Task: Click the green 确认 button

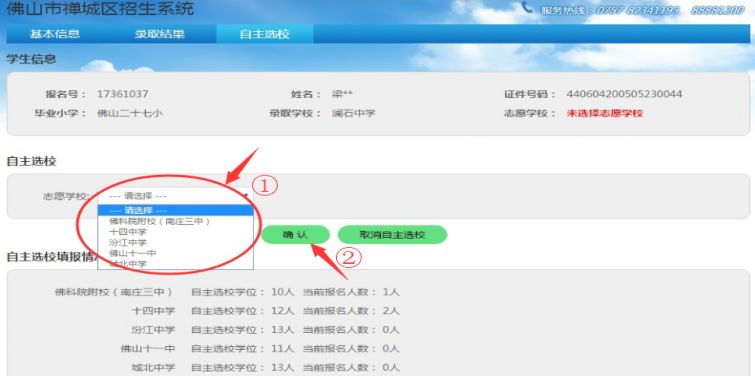Action: (x=295, y=235)
